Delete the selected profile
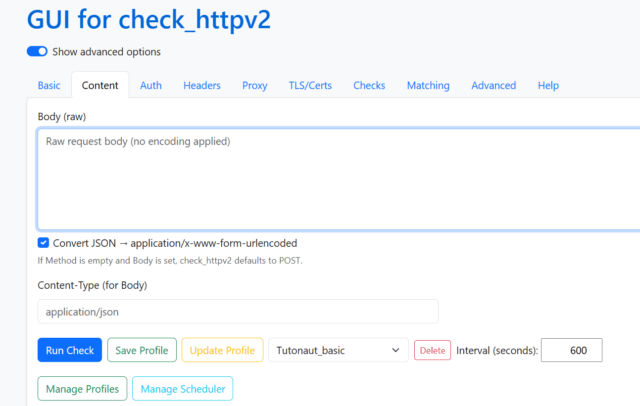Viewport: 640px width, 406px height. (432, 350)
